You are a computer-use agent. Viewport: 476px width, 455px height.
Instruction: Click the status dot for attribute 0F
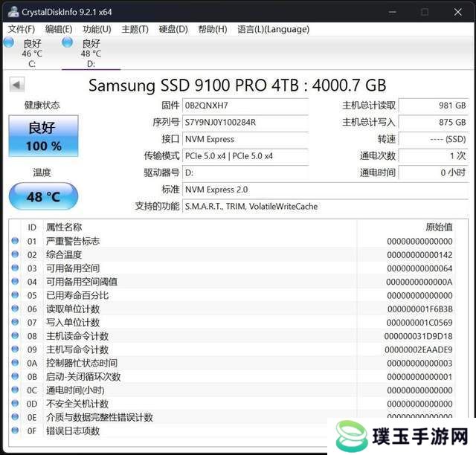[x=15, y=430]
